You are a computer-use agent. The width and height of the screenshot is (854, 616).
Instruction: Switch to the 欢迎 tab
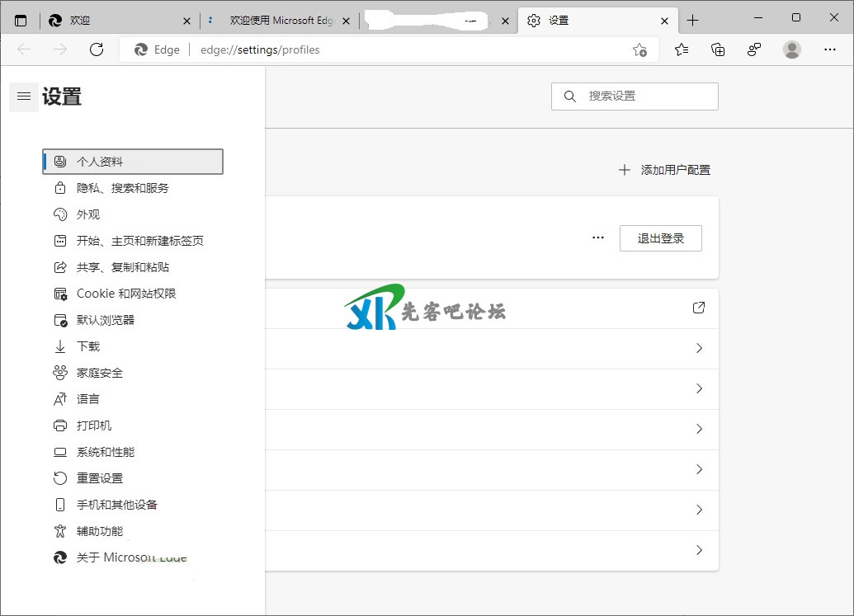click(116, 21)
